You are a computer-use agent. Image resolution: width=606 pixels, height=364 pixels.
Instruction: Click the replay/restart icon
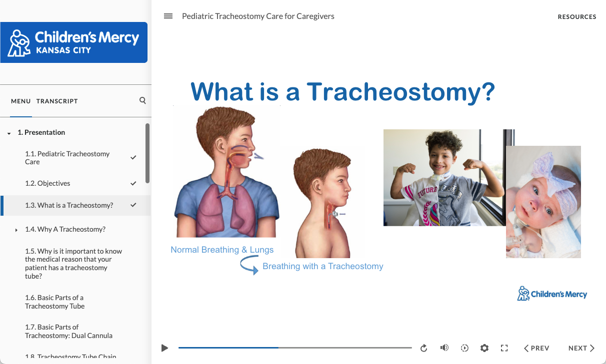[423, 348]
